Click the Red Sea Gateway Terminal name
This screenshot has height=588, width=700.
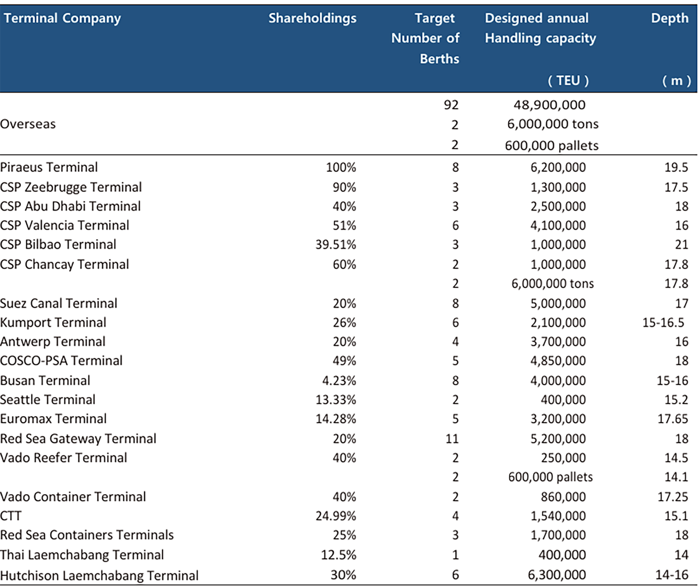coord(78,439)
